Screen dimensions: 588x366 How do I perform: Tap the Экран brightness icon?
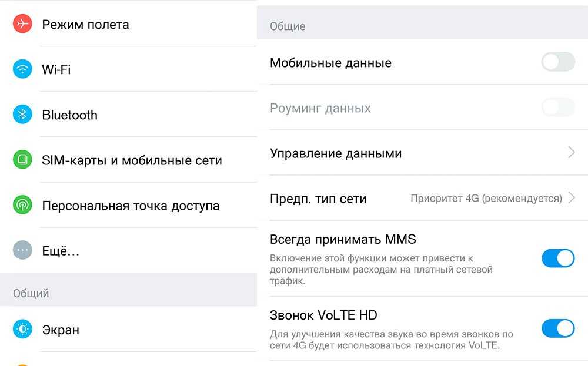click(x=22, y=330)
